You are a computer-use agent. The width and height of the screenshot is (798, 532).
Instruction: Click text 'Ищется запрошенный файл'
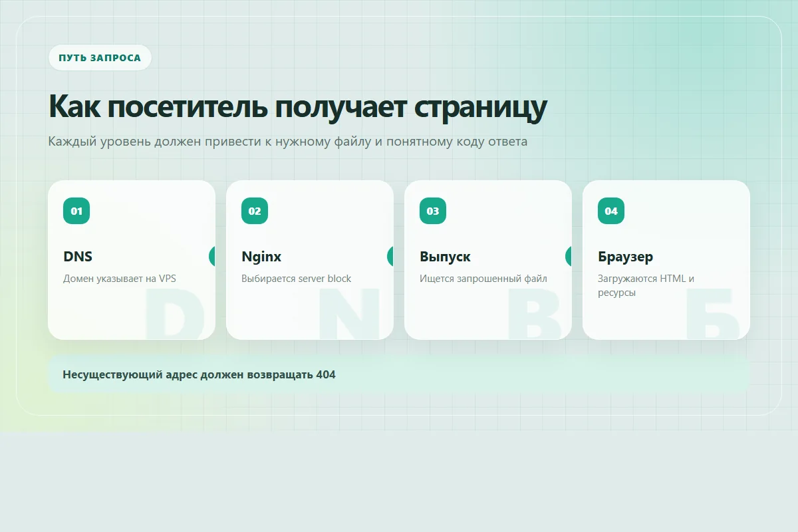click(x=483, y=279)
